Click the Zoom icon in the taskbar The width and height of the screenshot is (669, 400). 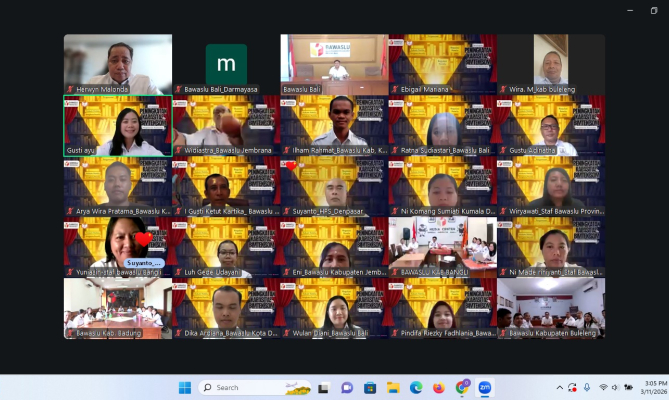point(484,387)
